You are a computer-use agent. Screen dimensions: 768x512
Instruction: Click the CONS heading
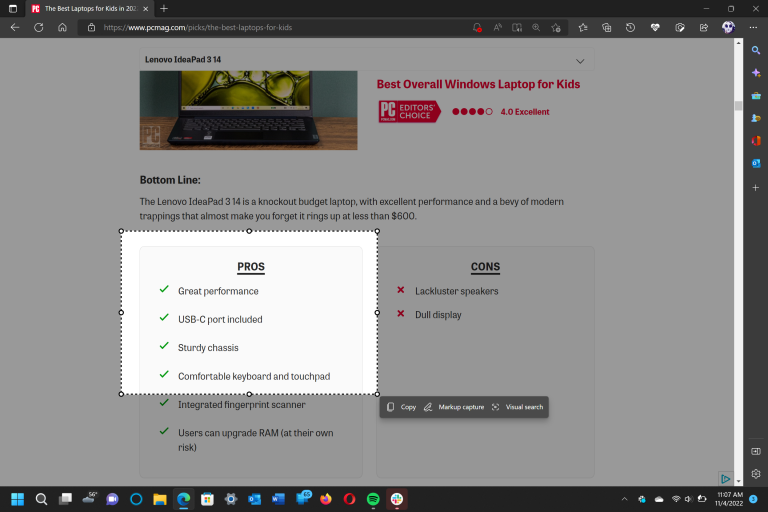pyautogui.click(x=485, y=267)
